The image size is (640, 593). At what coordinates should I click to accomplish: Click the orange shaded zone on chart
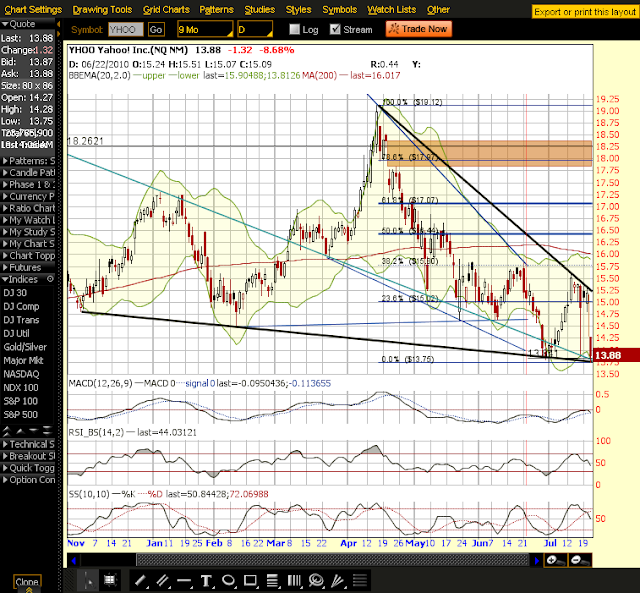point(489,153)
